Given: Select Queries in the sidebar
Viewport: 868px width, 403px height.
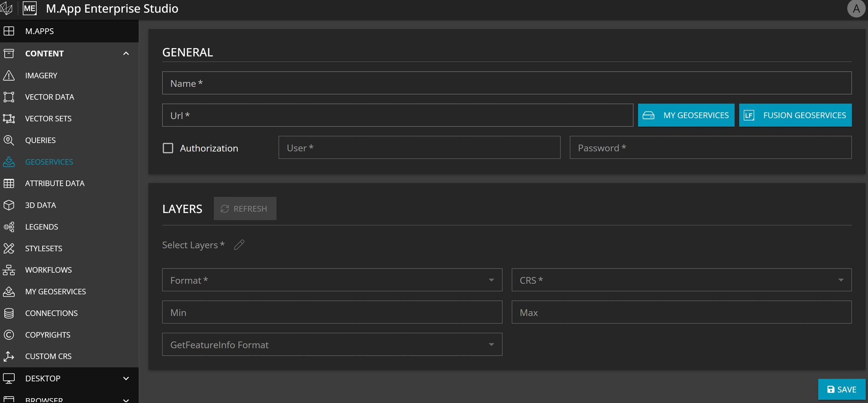Looking at the screenshot, I should (69, 140).
